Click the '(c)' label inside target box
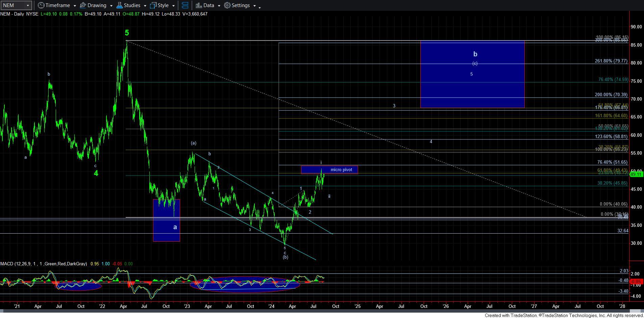Image resolution: width=644 pixels, height=318 pixels. click(475, 63)
